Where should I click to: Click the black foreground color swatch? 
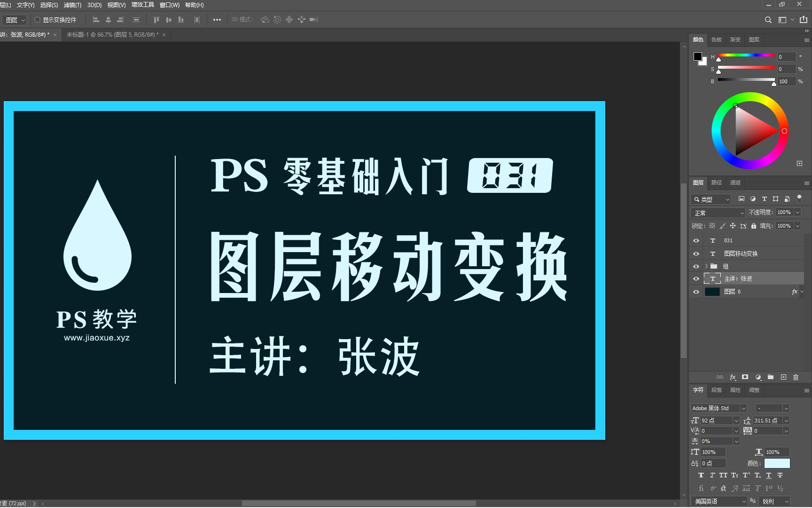698,56
